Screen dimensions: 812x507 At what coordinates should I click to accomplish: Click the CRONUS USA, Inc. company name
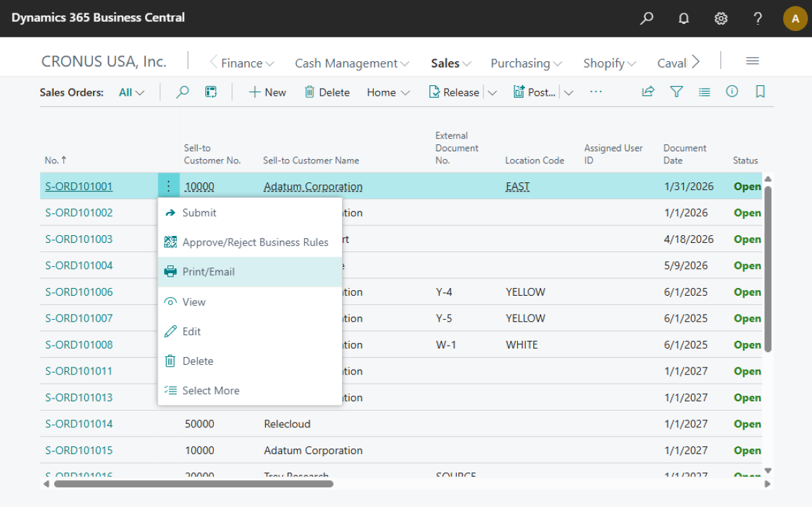(103, 61)
